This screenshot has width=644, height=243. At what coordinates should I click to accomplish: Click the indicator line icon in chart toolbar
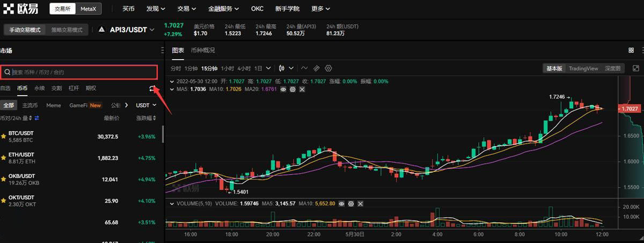[304, 68]
